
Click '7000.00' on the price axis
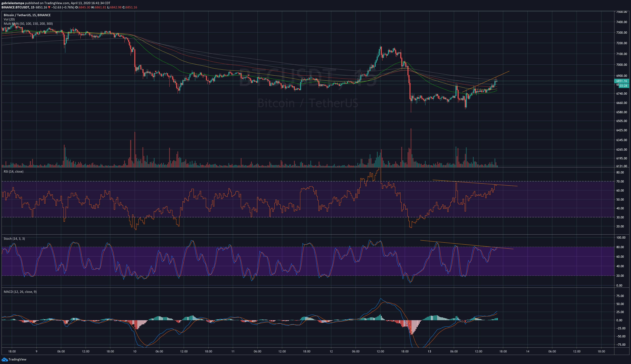pyautogui.click(x=621, y=65)
